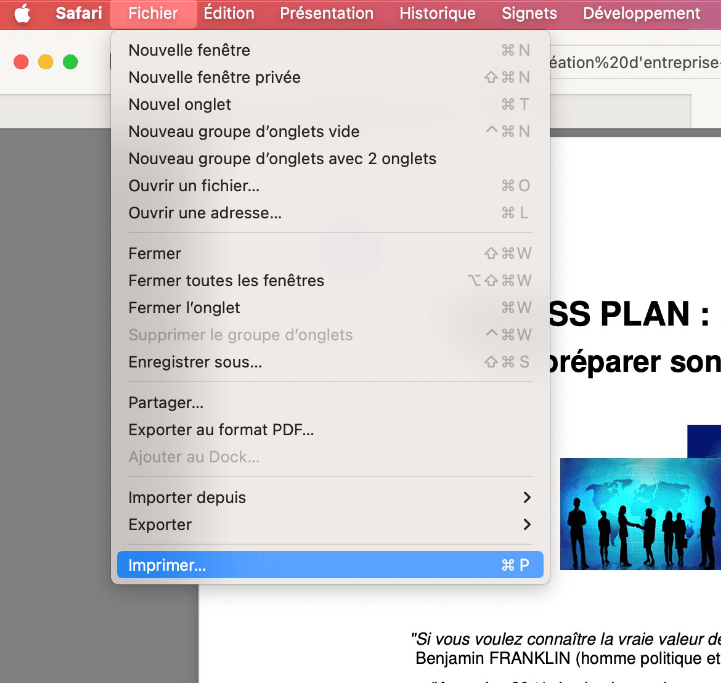
Task: Click the green full screen button
Action: point(70,62)
